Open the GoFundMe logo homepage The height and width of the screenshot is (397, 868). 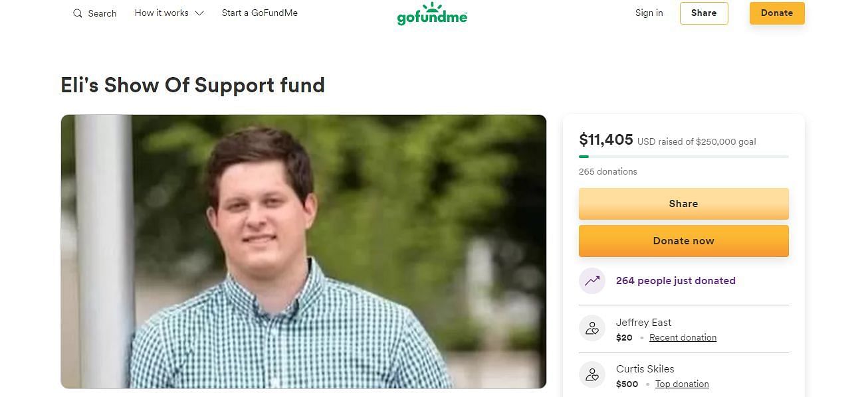(x=432, y=13)
